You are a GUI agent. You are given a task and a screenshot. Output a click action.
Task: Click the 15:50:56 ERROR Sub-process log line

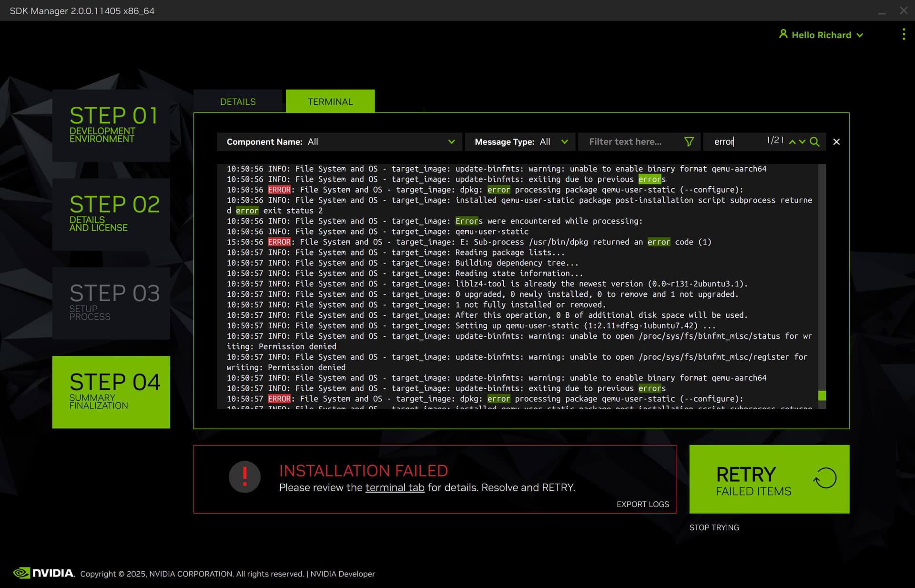(469, 242)
